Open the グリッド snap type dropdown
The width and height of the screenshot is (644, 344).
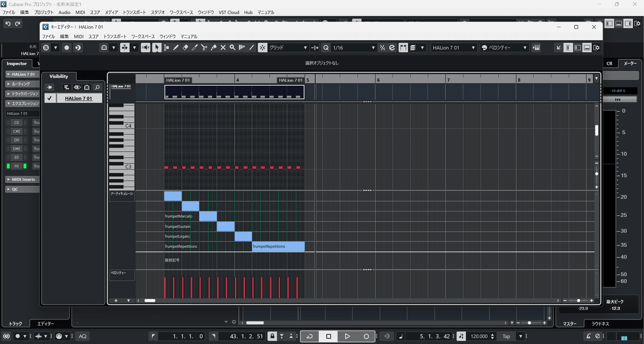click(288, 48)
